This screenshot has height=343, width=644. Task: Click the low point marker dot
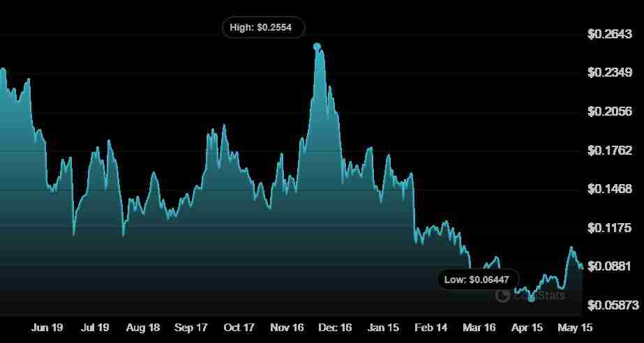pyautogui.click(x=532, y=298)
